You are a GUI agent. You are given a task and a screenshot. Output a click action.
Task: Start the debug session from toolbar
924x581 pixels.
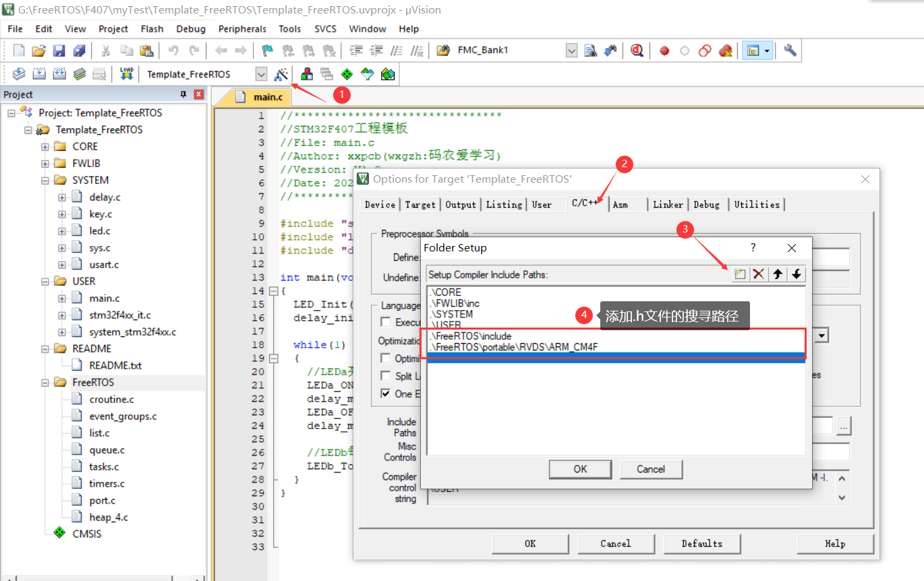point(637,50)
